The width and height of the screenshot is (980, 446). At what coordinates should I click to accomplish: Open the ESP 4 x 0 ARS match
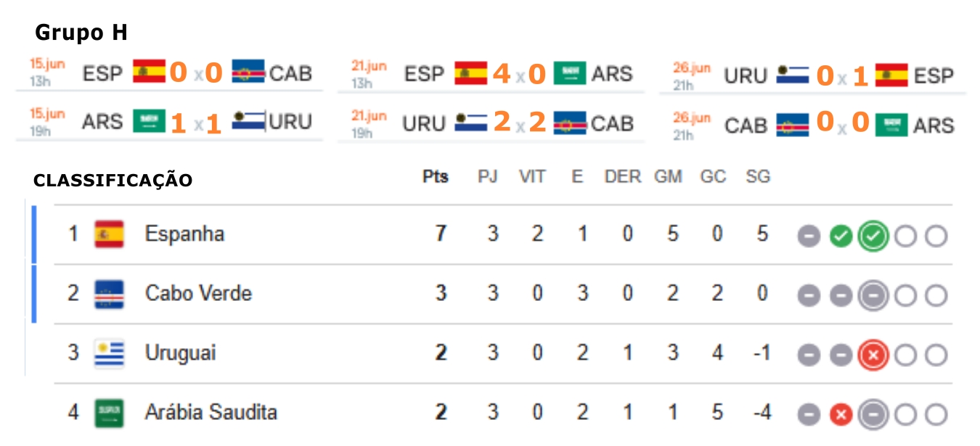pyautogui.click(x=491, y=74)
